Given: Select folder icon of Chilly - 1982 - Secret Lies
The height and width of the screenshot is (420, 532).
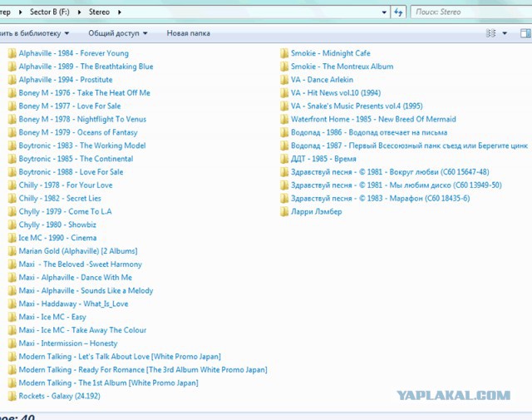Looking at the screenshot, I should 12,198.
